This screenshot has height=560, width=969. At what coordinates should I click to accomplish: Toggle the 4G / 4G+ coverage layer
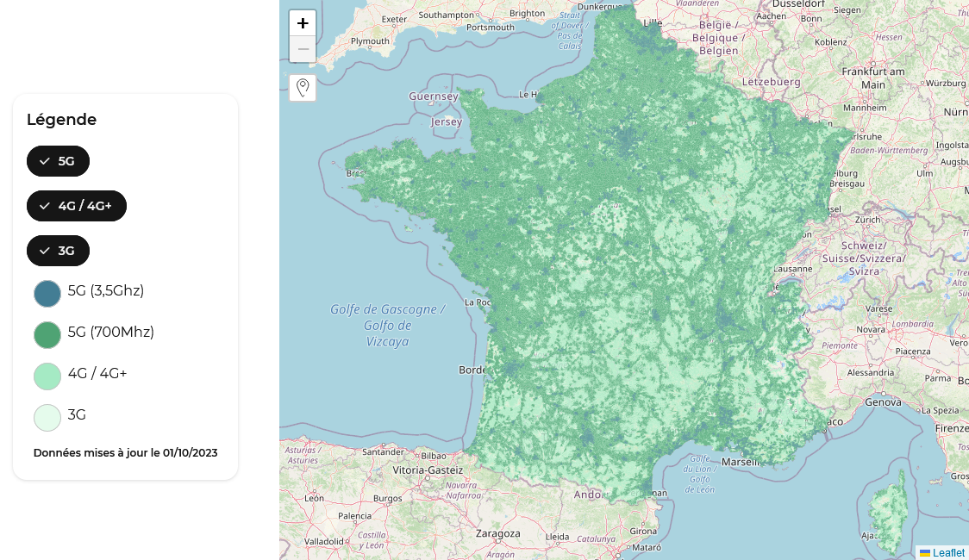77,206
